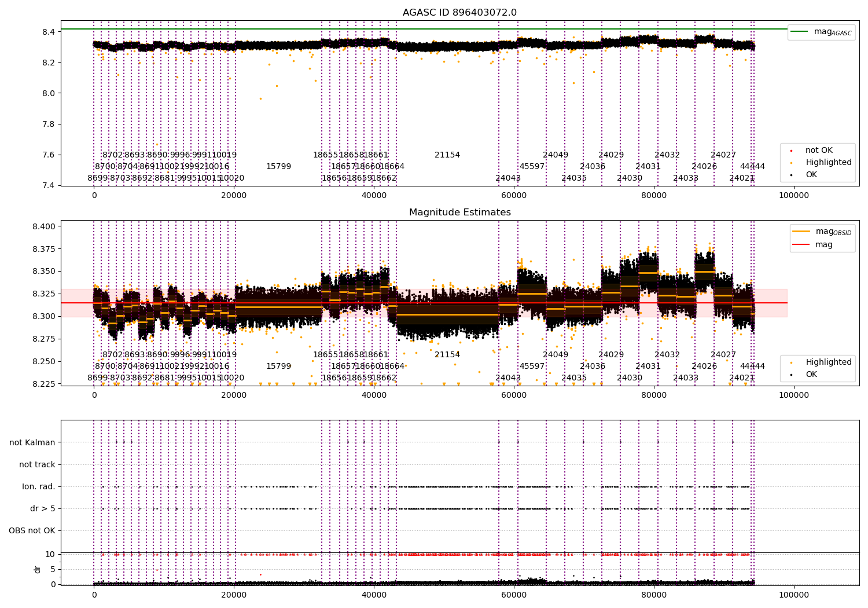Viewport: 868px width, 608px height.
Task: Click obsid label 15799 in the top plot
Action: [x=278, y=167]
